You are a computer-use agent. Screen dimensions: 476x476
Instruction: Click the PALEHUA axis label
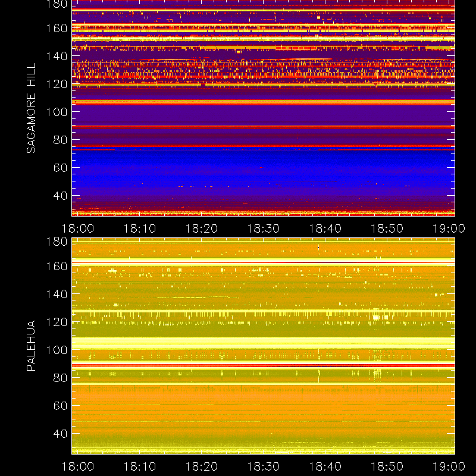[x=31, y=346]
